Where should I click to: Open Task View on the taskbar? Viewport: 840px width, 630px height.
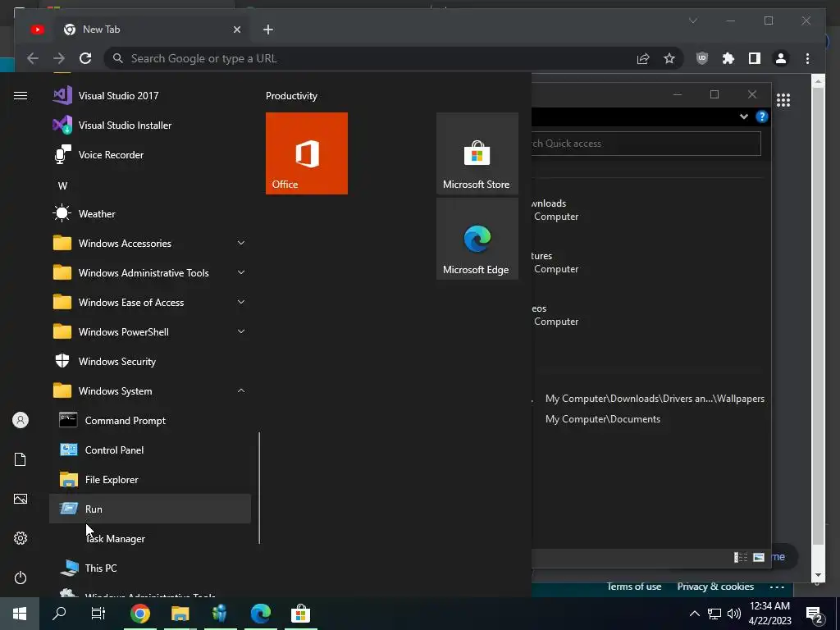[x=98, y=614]
